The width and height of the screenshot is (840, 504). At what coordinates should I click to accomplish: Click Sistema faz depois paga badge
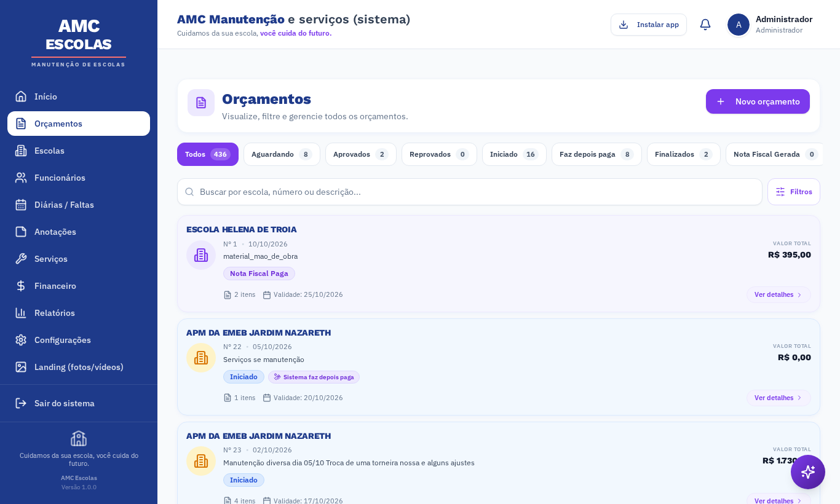click(314, 377)
